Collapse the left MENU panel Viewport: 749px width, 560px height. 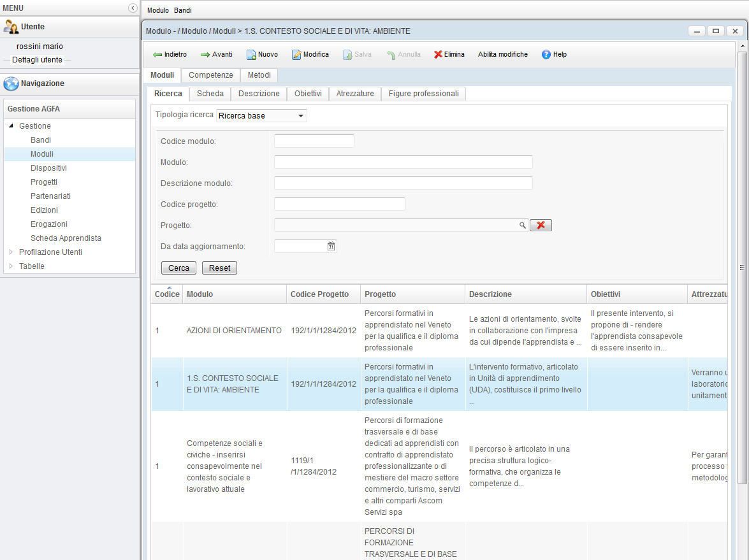133,8
